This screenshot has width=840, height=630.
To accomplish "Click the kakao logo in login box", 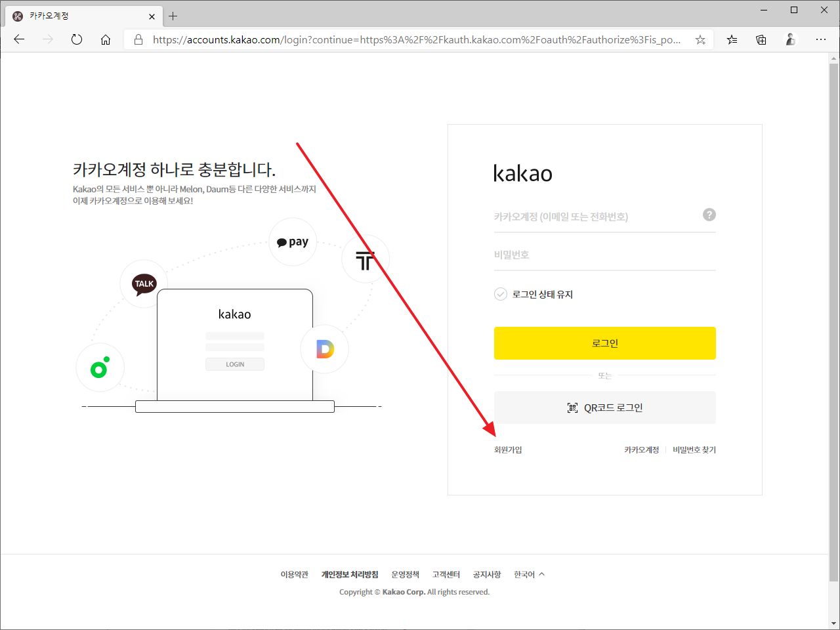I will coord(523,173).
